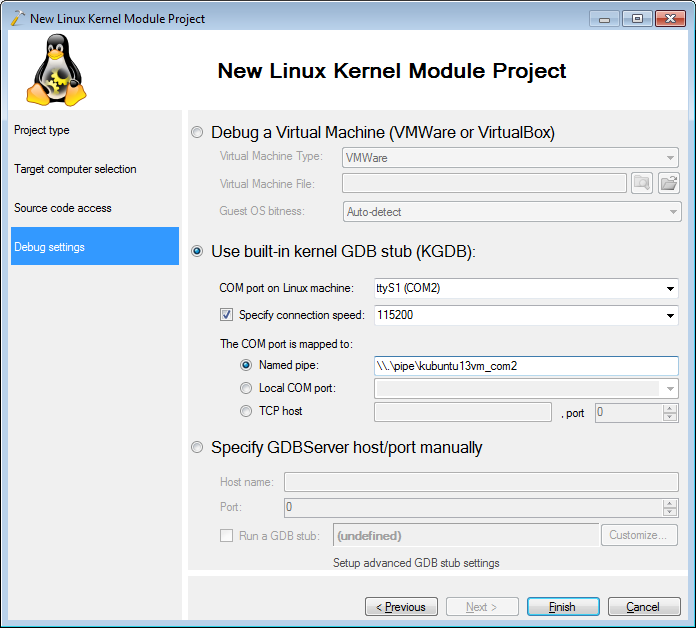
Task: Expand the connection speed 115200 dropdown
Action: (526, 315)
